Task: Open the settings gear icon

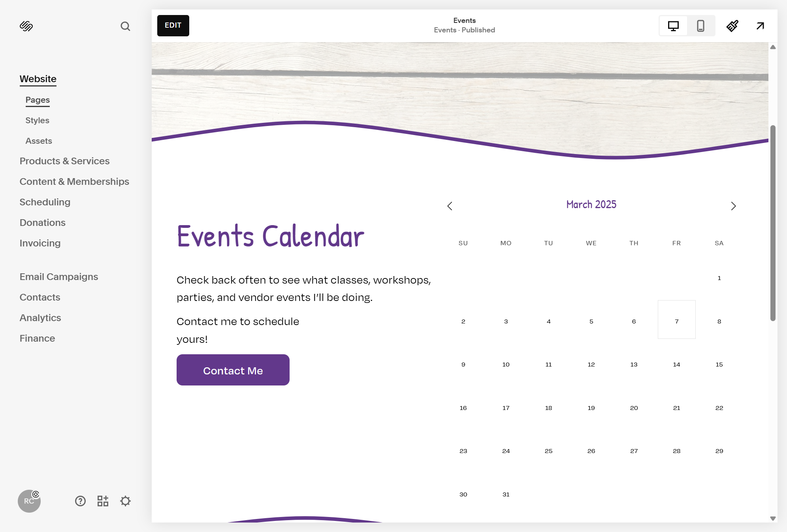Action: [x=125, y=501]
